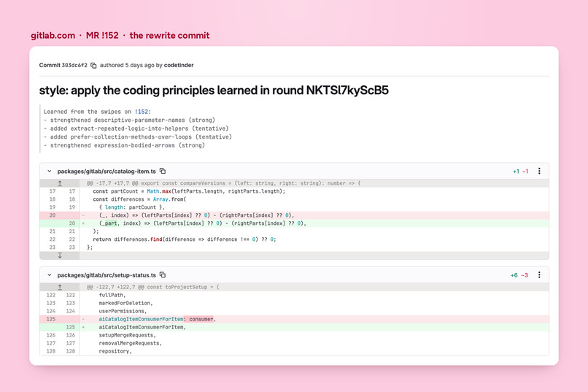Click the 'userPermissions,' code line
588x392 pixels.
[123, 312]
